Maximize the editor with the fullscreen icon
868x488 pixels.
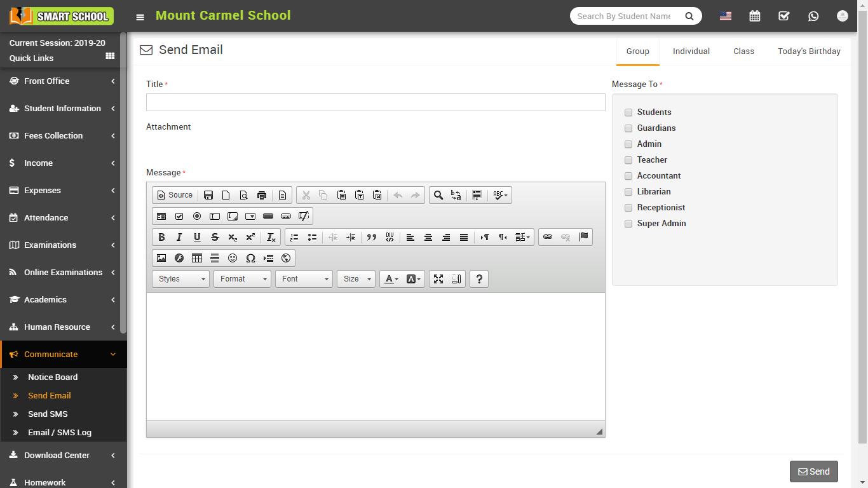point(438,279)
